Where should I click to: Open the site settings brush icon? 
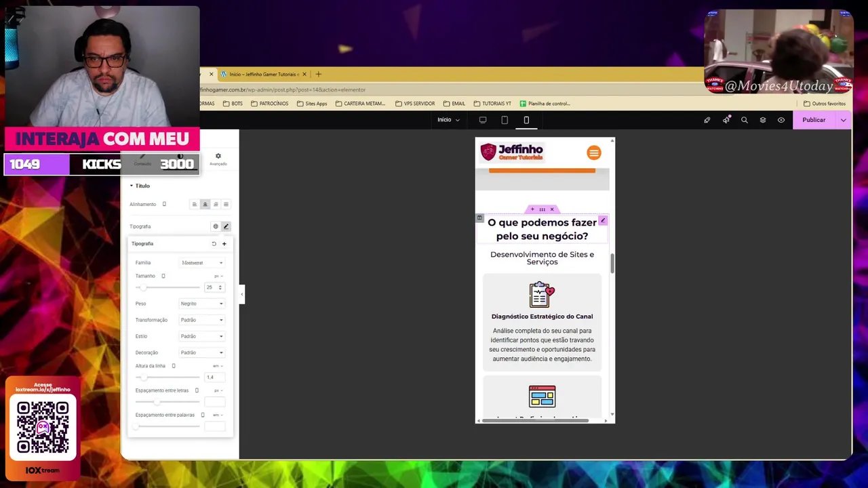pos(707,120)
